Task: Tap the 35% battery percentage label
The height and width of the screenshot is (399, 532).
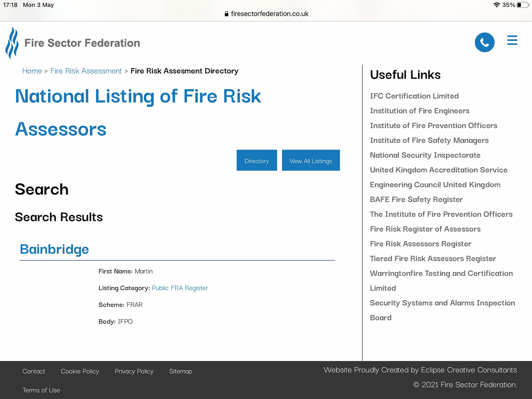Action: [x=508, y=5]
